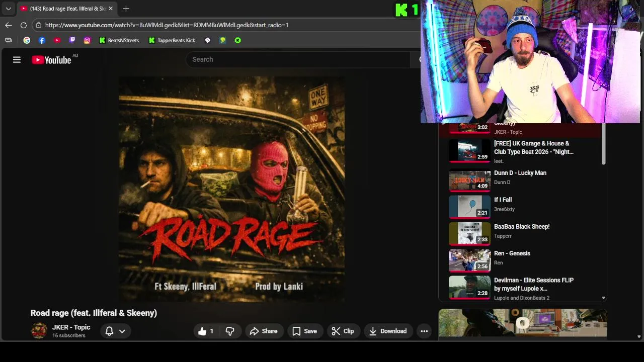Click the browser address bar URL
The width and height of the screenshot is (644, 362).
click(167, 25)
